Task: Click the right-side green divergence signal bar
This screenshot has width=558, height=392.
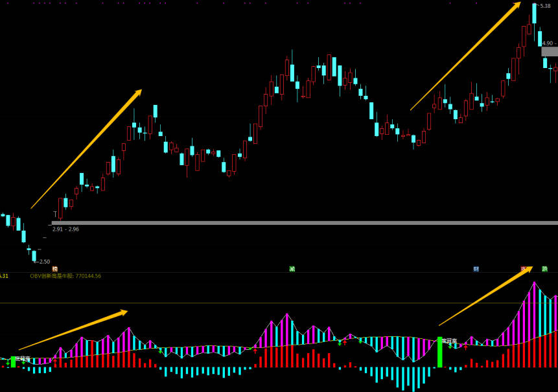Action: pos(440,352)
